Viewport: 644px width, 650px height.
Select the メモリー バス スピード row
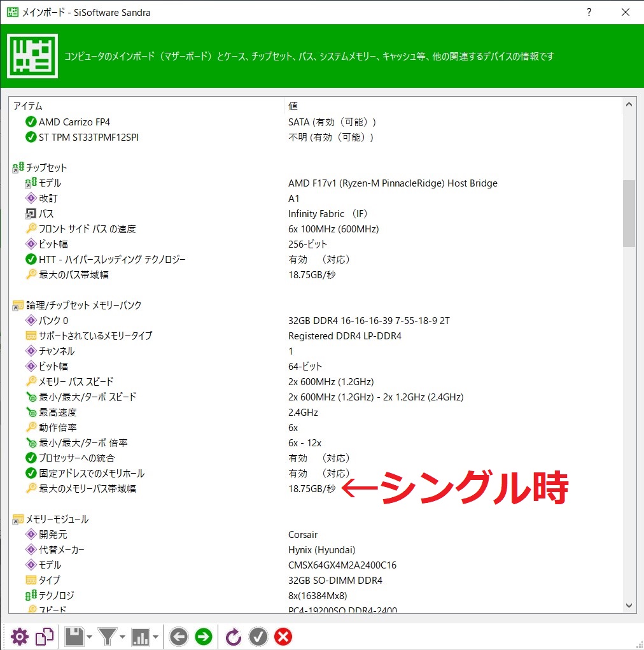315,381
